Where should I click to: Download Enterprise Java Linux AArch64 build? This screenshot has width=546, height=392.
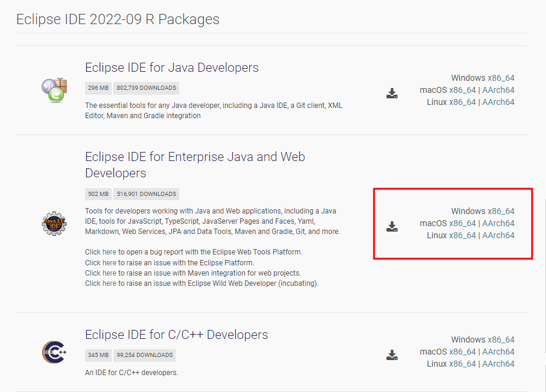[x=498, y=235]
